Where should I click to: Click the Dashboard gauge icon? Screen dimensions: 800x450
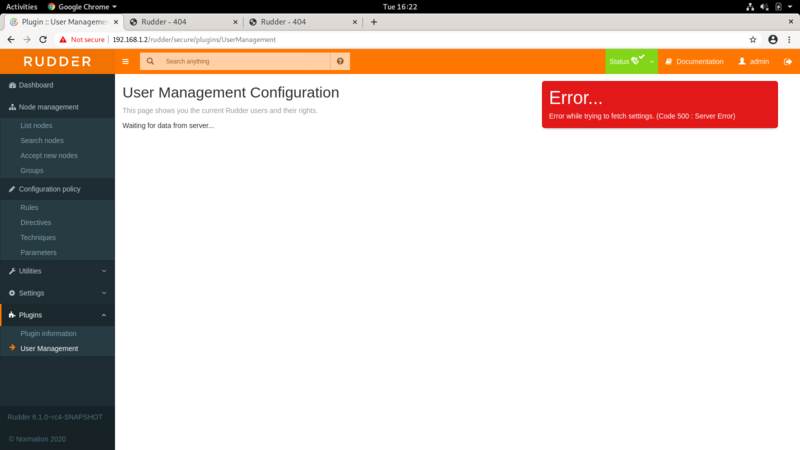[x=12, y=85]
